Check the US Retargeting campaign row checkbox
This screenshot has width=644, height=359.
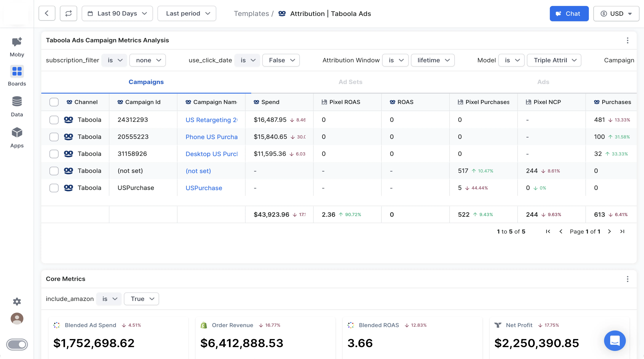click(x=54, y=120)
